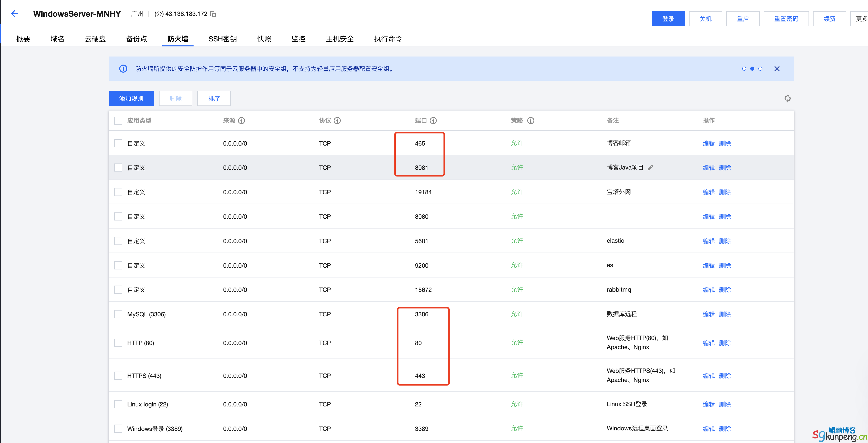Click the Windows远程桌面登录 remark text
868x443 pixels.
(x=637, y=428)
